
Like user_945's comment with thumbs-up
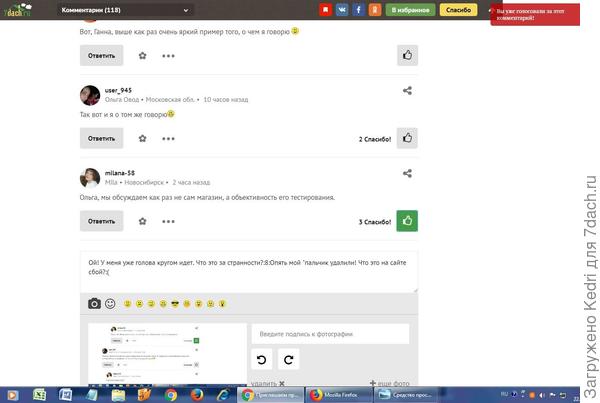pos(407,138)
